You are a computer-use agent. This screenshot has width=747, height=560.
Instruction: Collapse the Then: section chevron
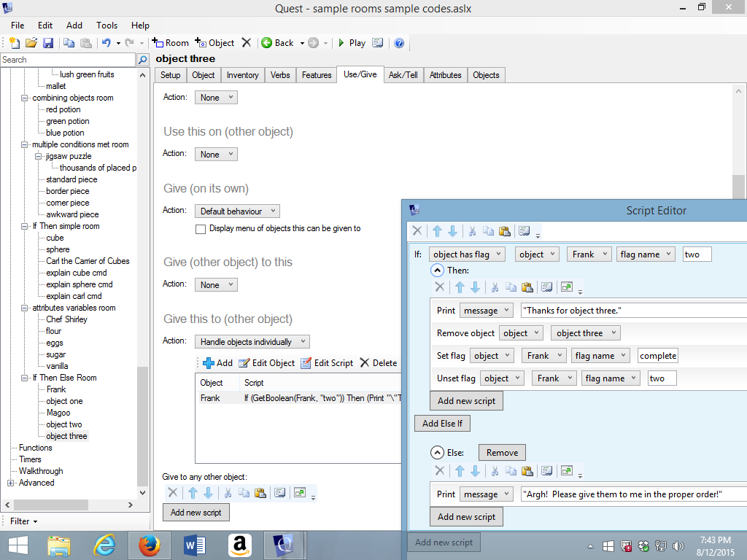(436, 270)
